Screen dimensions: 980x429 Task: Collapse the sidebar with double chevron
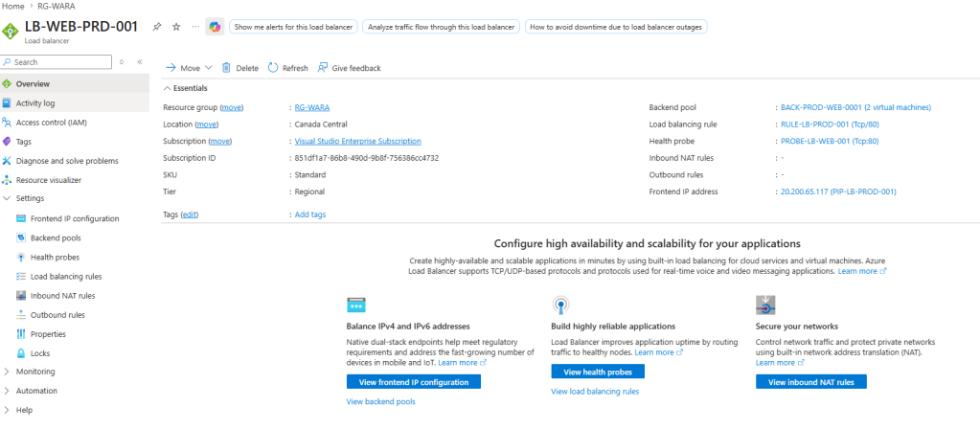click(x=139, y=62)
